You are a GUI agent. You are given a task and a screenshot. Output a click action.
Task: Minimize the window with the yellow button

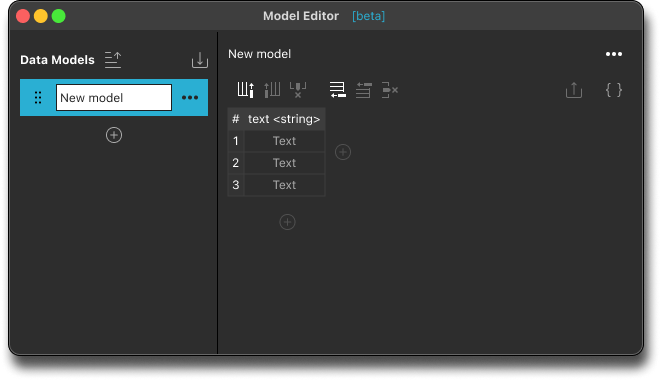41,16
